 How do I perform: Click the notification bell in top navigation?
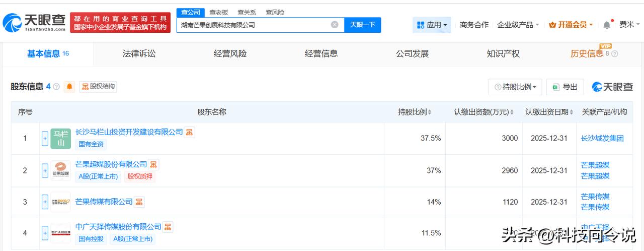[x=607, y=25]
